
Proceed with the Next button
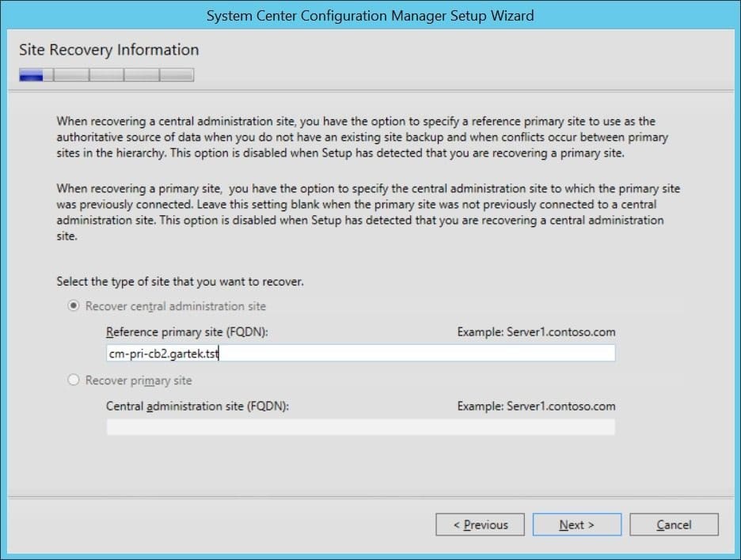577,524
